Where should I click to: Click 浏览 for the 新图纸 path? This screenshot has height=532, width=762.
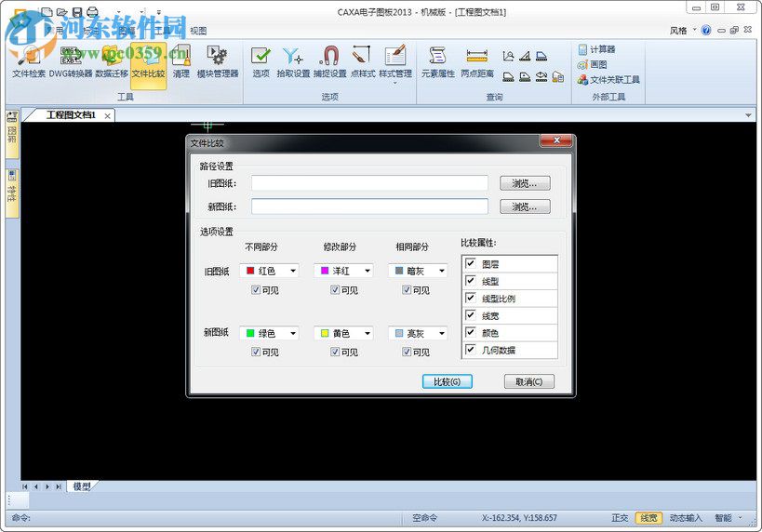525,206
